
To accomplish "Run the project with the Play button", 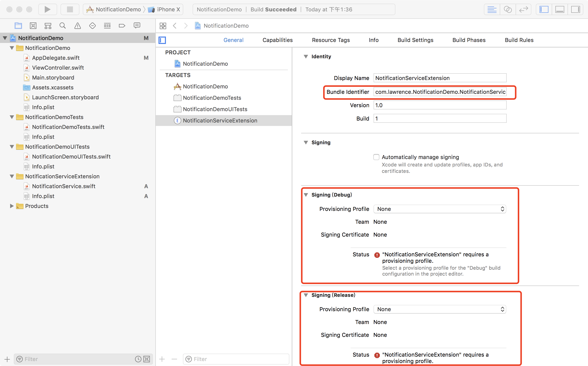I will pyautogui.click(x=47, y=9).
